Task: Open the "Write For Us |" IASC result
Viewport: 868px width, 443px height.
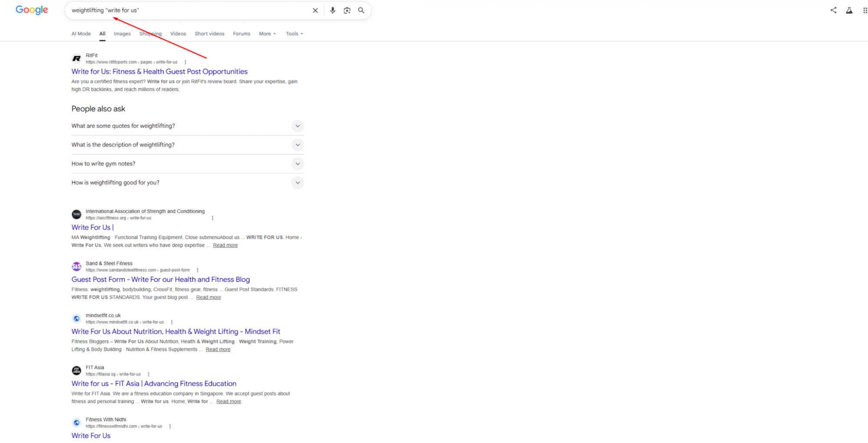Action: tap(92, 227)
